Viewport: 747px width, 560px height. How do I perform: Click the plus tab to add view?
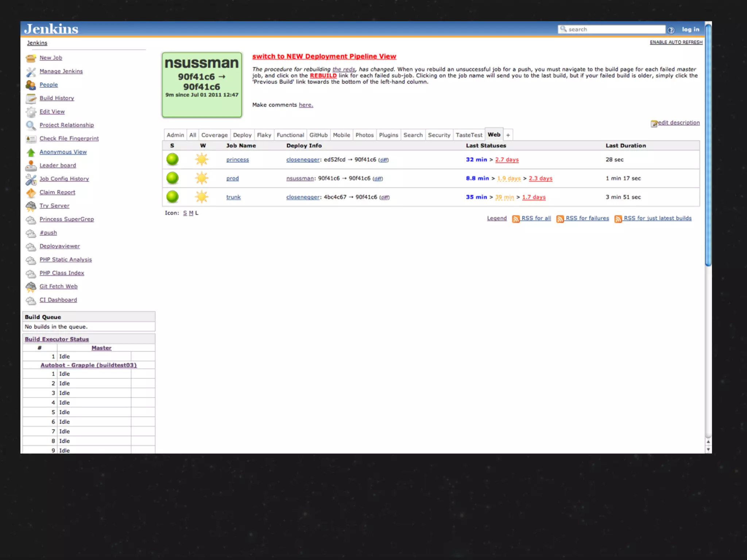click(508, 135)
